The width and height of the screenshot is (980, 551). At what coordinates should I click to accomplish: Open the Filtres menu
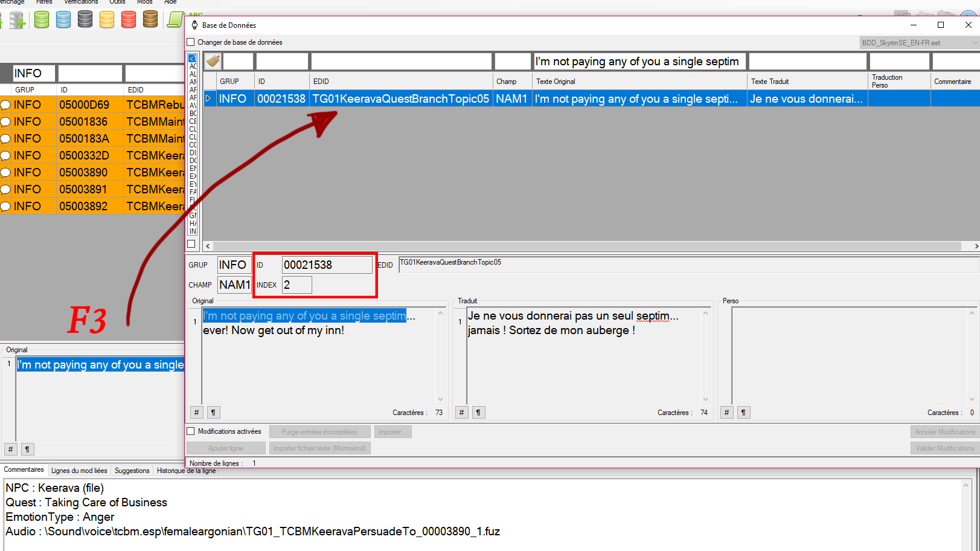[44, 2]
